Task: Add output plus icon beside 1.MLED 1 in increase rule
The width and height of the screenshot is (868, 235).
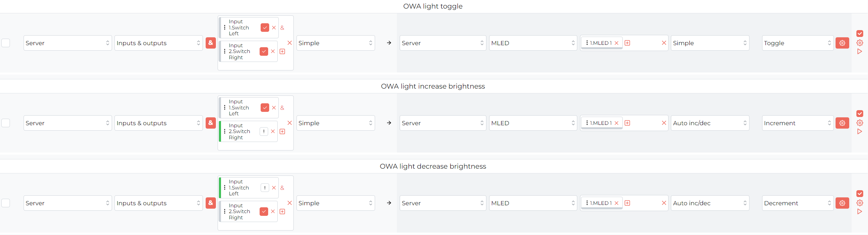Action: [x=627, y=123]
